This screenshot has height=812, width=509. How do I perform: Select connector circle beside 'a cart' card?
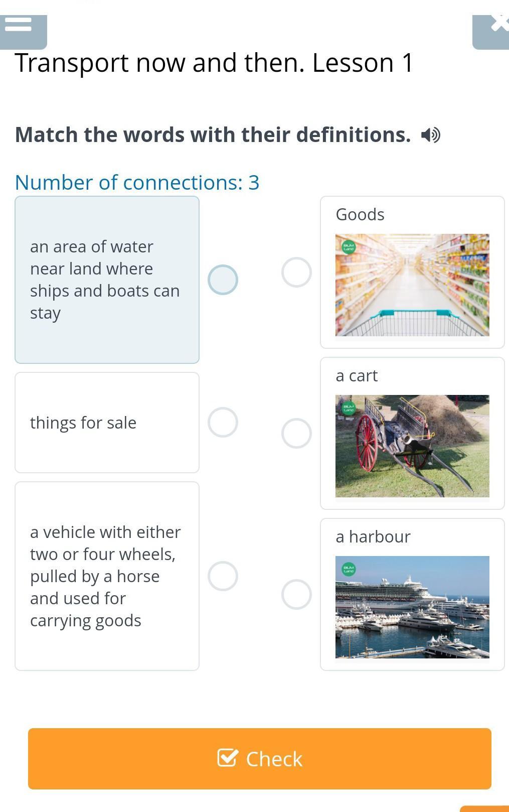pyautogui.click(x=296, y=433)
